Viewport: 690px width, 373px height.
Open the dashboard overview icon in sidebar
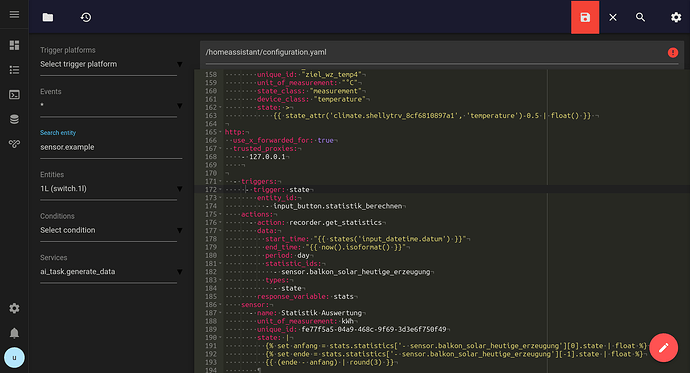coord(14,45)
